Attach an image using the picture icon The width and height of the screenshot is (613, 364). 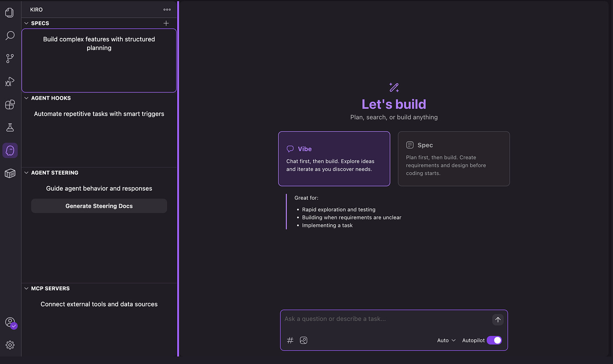[304, 340]
